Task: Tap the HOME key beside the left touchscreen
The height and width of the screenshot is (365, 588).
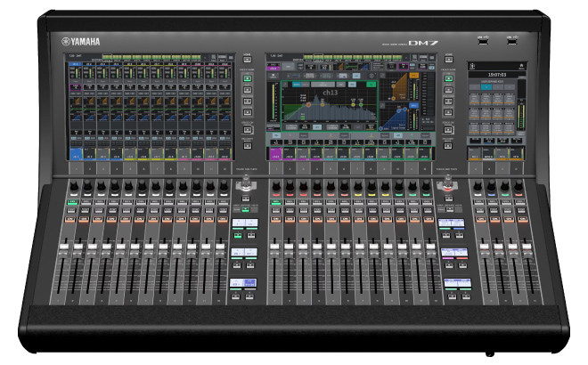Action: click(247, 60)
